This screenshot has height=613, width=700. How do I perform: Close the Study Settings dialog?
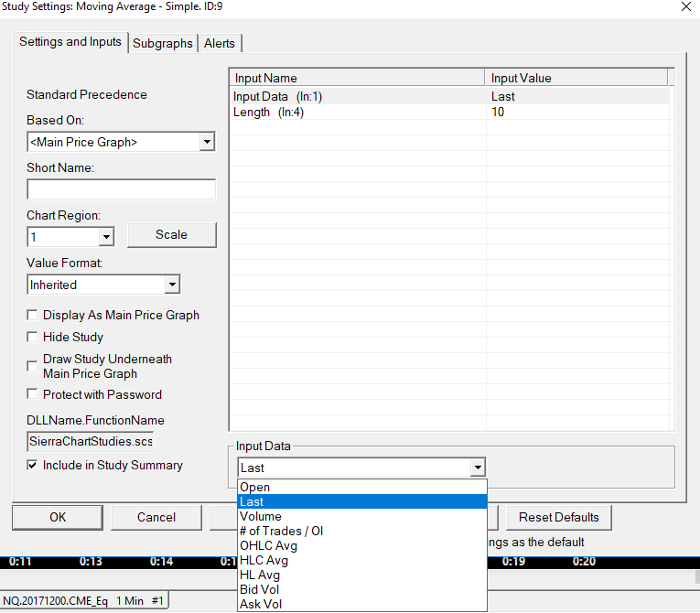pyautogui.click(x=686, y=6)
